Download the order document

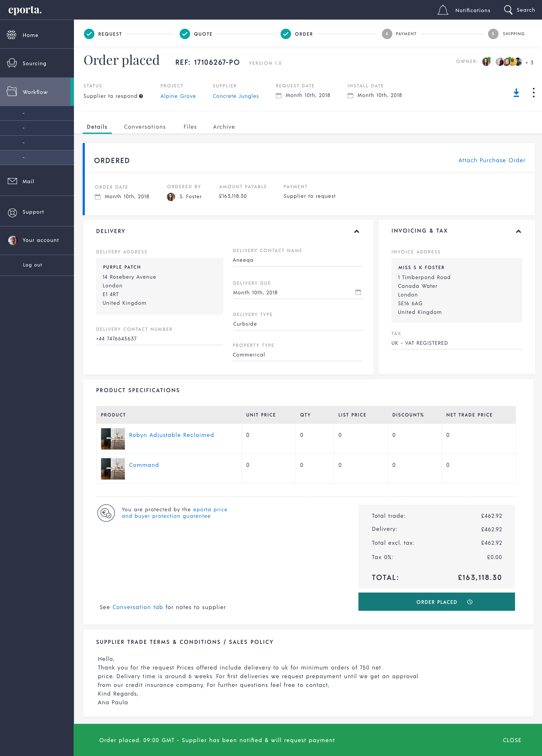pos(516,93)
